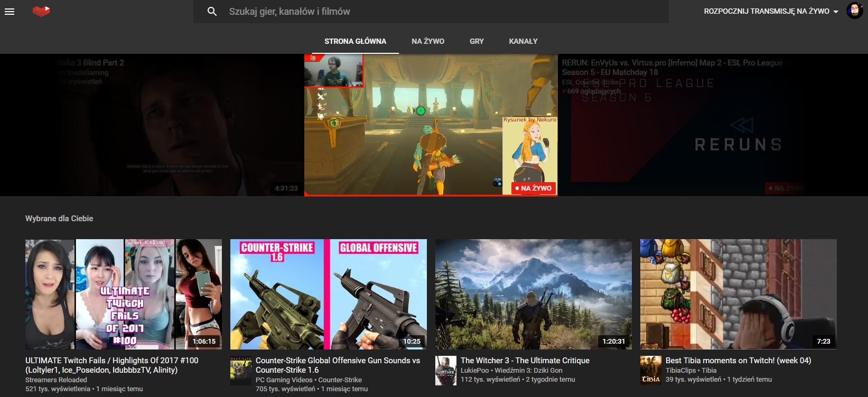Click The Witcher 3 game cover icon
Screen dimensions: 868x397
(445, 371)
